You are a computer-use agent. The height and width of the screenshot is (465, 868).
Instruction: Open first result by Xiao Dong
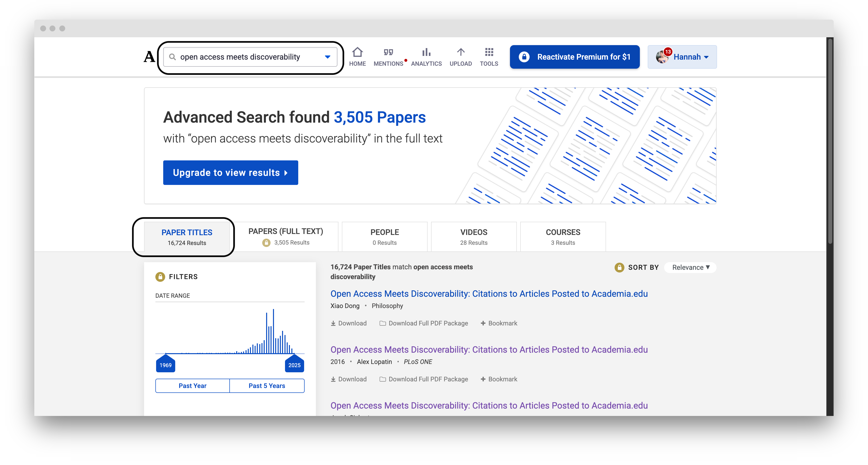[x=489, y=294]
